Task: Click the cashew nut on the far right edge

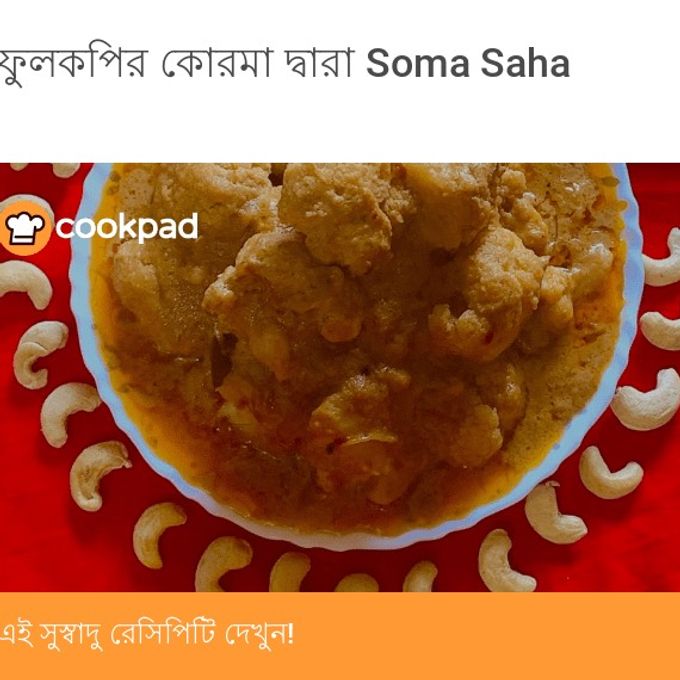Action: [662, 260]
